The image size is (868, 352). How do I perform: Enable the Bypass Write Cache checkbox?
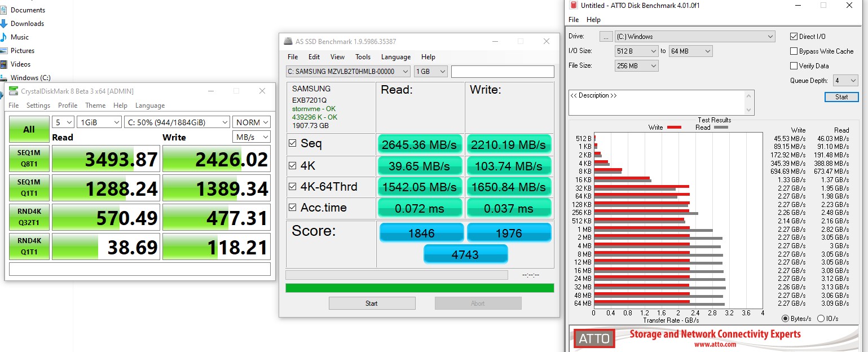(x=794, y=51)
